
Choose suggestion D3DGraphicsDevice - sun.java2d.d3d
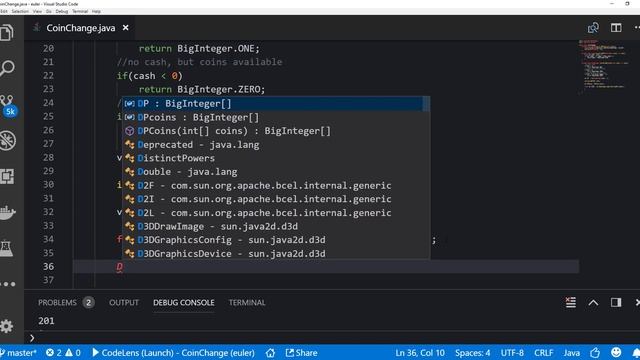click(273, 253)
